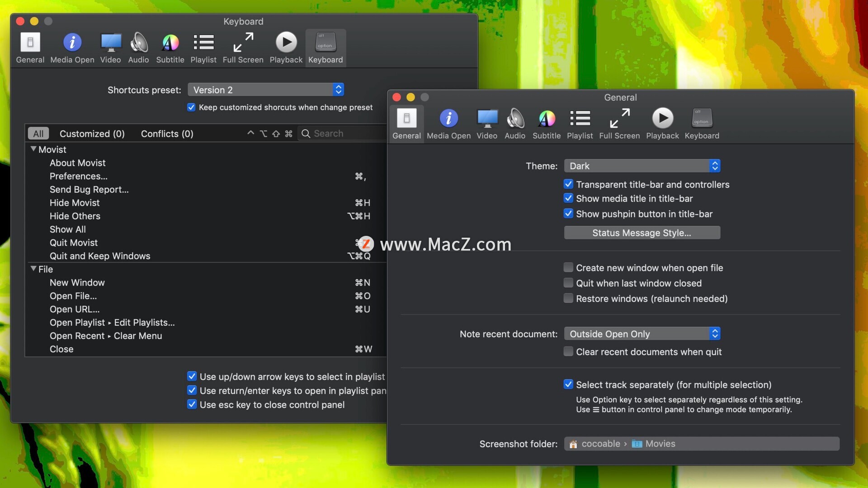Filter shortcuts by Option modifier symbol
The height and width of the screenshot is (488, 868).
[x=263, y=133]
